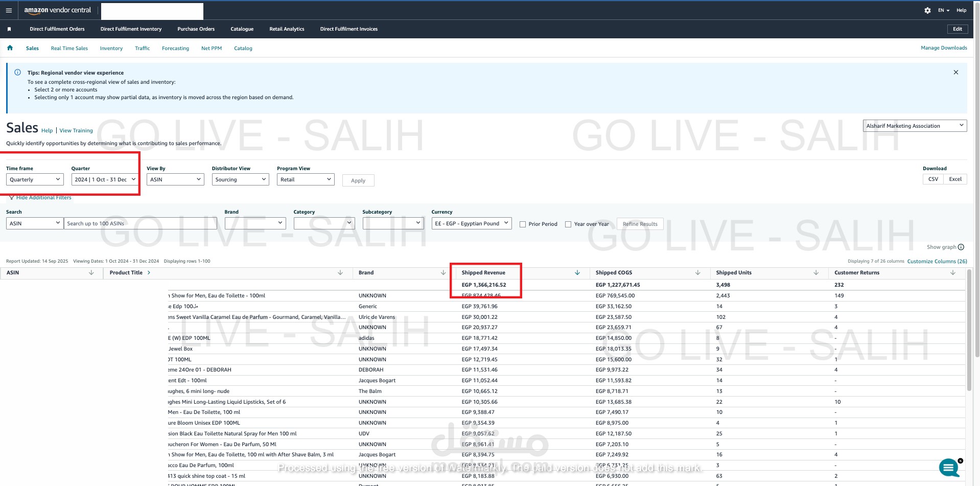Open the Time frame Quarterly dropdown
980x486 pixels.
point(35,179)
